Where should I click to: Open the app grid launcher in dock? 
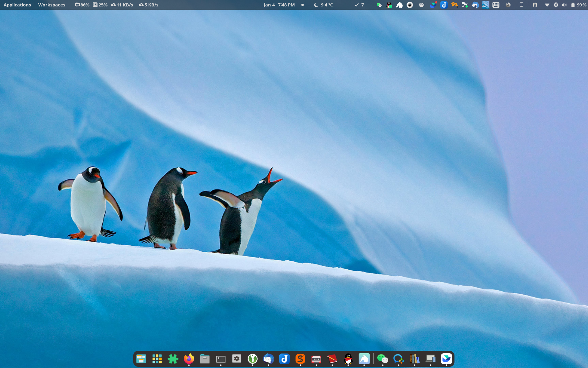[x=157, y=358]
